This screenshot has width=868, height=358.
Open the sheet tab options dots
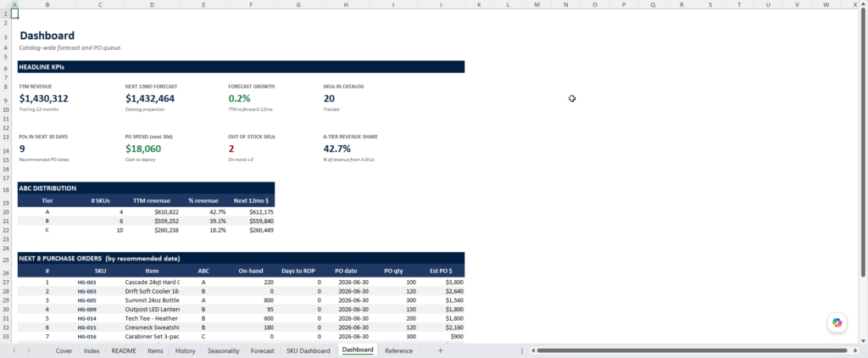tap(522, 351)
